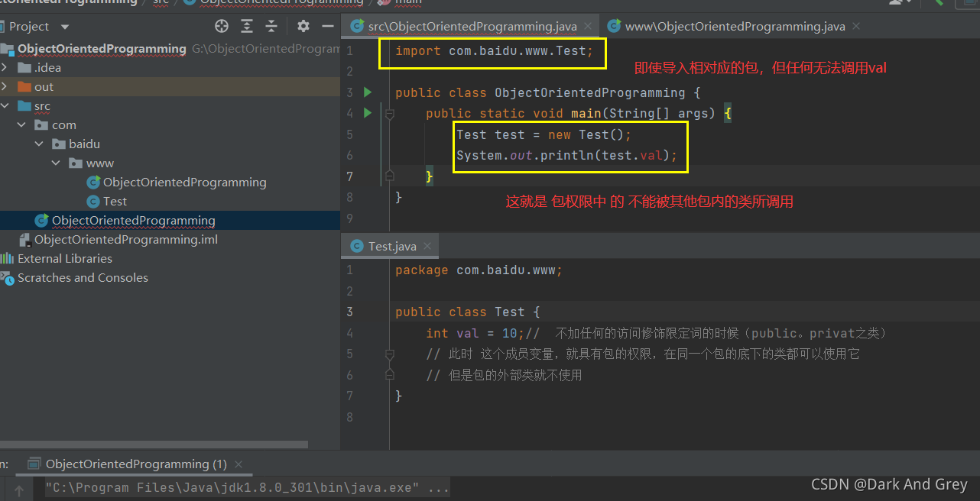Click 'main' in the top breadcrumb
Image resolution: width=980 pixels, height=501 pixels.
(407, 2)
